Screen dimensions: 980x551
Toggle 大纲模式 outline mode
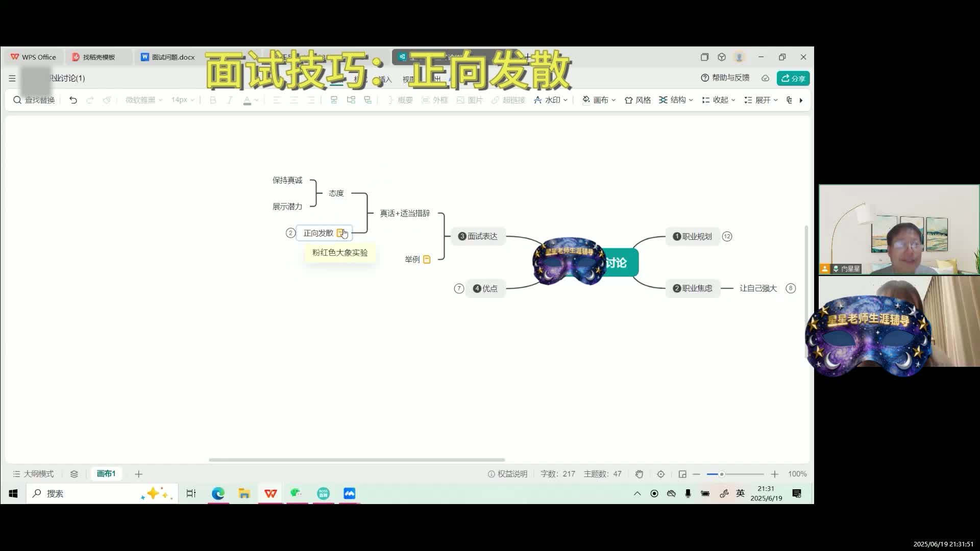pos(33,474)
